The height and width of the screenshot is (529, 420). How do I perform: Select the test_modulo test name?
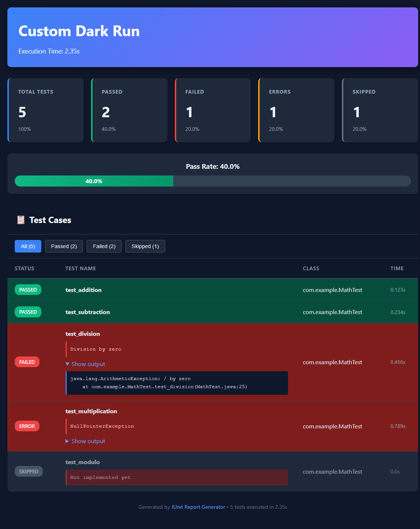pos(83,462)
